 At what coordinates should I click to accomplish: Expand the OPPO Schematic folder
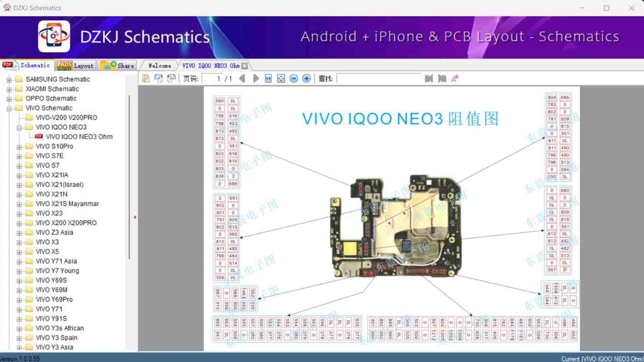[x=9, y=99]
